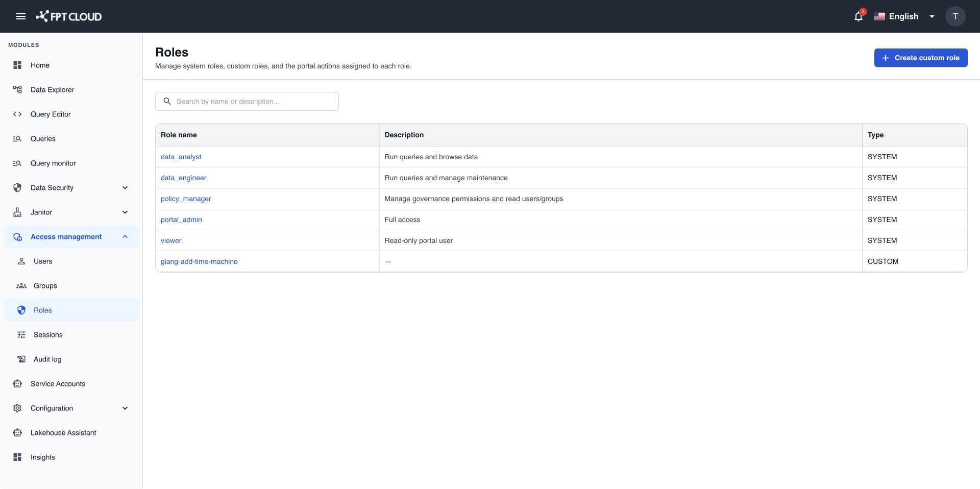The image size is (980, 489).
Task: Expand the Configuration chevron
Action: [x=125, y=408]
